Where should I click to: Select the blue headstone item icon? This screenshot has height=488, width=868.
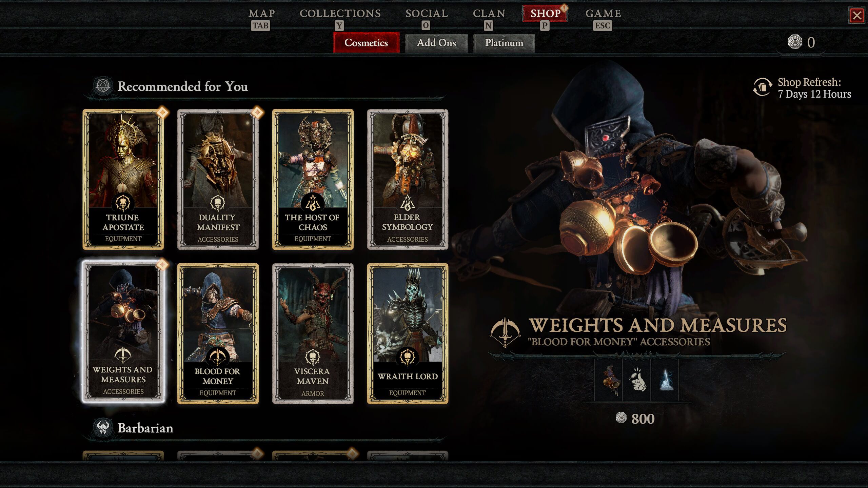click(665, 380)
